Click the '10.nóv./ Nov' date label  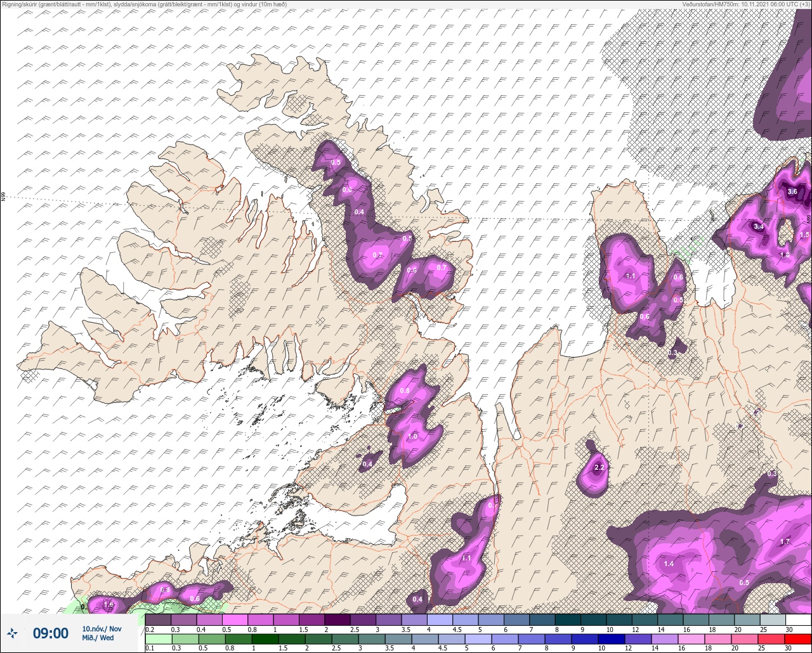pyautogui.click(x=101, y=628)
